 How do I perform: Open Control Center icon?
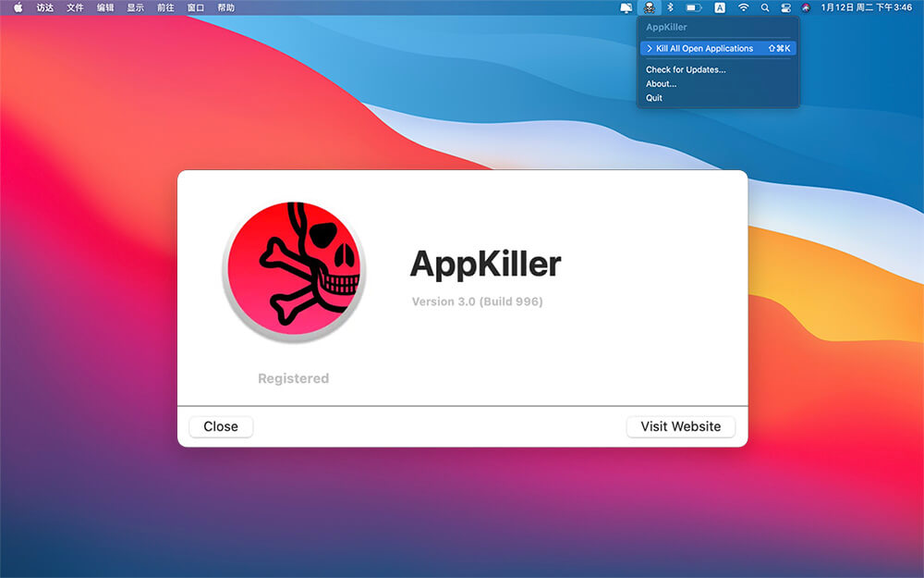coord(785,7)
